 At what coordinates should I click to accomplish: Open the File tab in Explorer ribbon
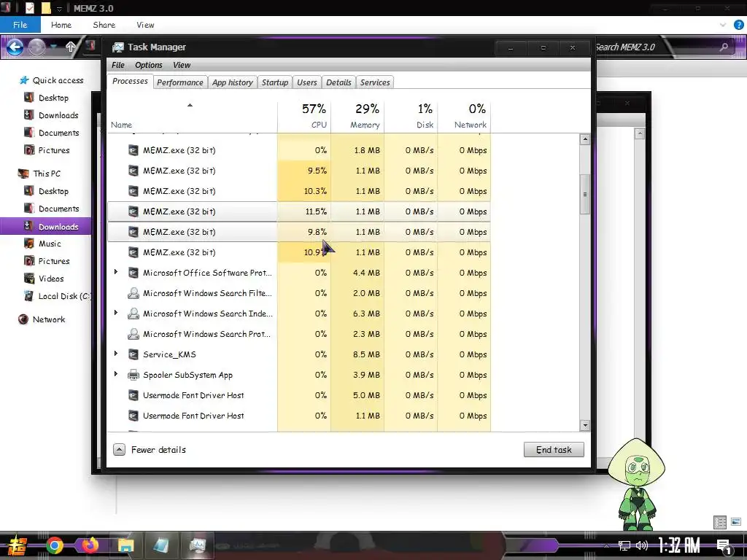coord(20,25)
